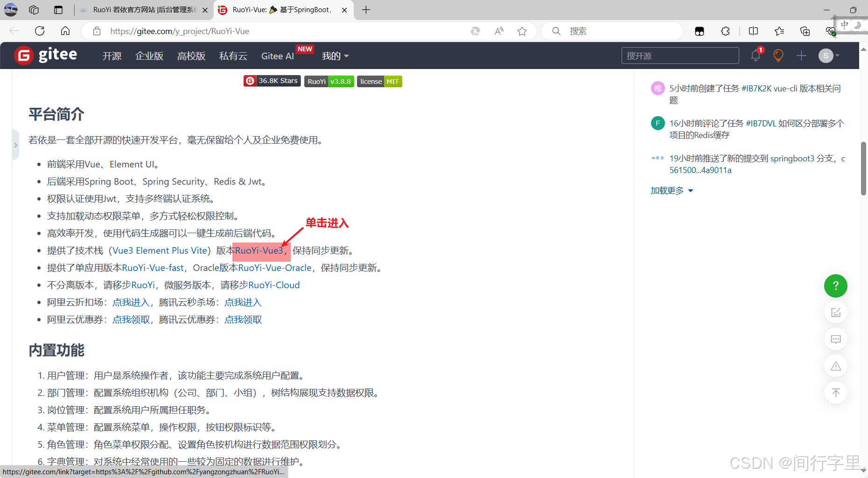Click the Gitee logo

point(46,55)
